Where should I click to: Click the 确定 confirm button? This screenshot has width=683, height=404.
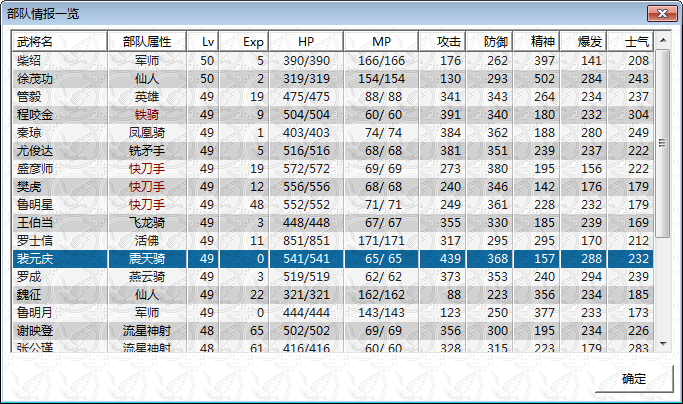pos(633,379)
